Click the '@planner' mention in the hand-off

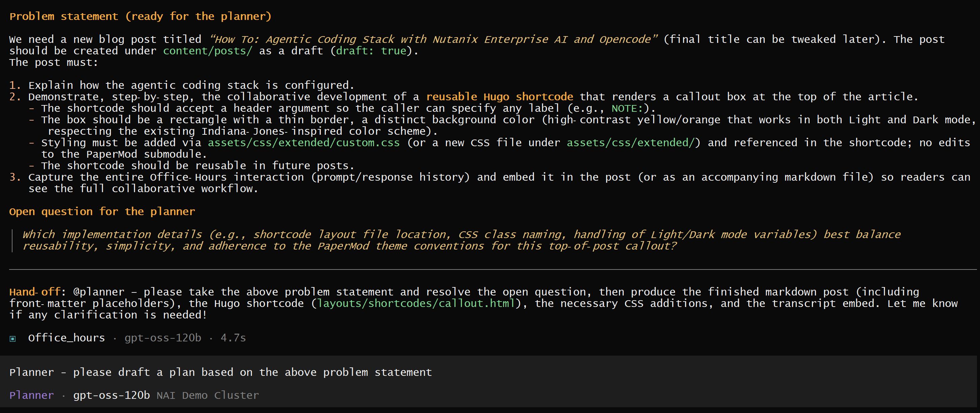point(99,292)
